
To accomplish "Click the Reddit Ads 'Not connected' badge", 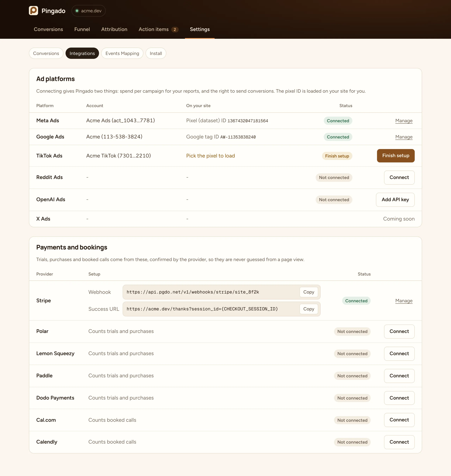I will click(334, 177).
